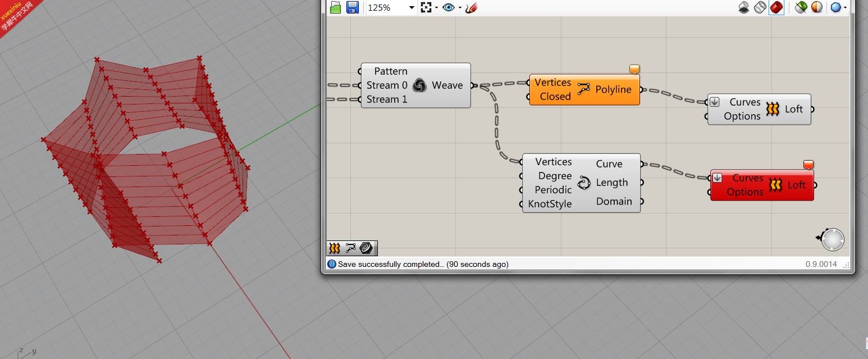Expand the named views eye dropdown arrow
The width and height of the screenshot is (868, 359).
coord(460,8)
